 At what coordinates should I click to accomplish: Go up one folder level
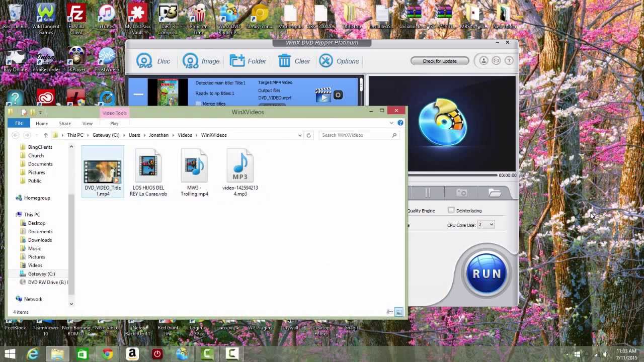pos(45,135)
